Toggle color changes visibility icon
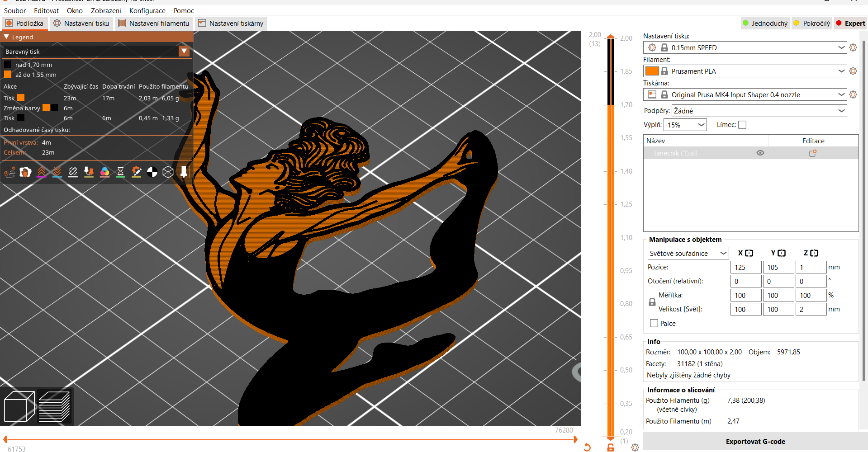Viewport: 868px width, 452px height. 105,172
